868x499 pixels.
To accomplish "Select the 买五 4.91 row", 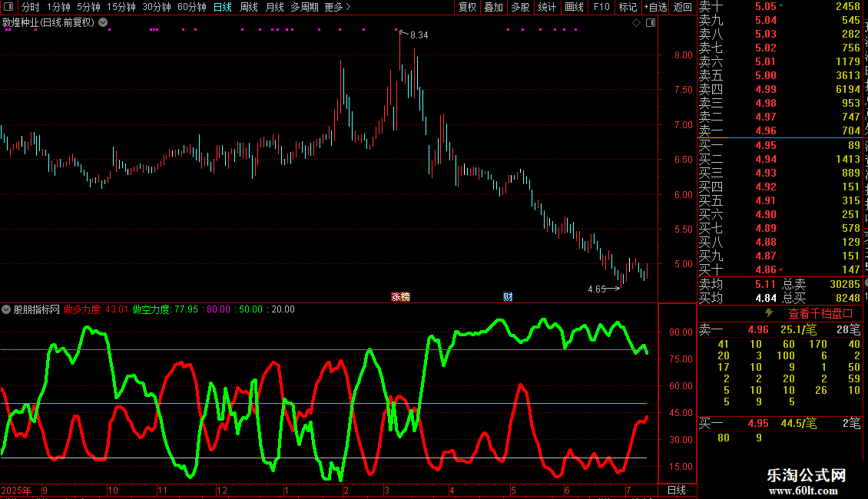I will pos(780,200).
